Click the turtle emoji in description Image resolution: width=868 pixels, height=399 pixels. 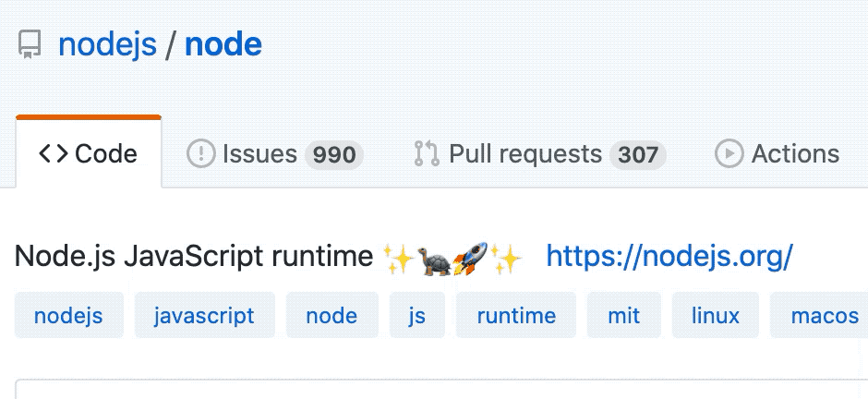click(433, 258)
